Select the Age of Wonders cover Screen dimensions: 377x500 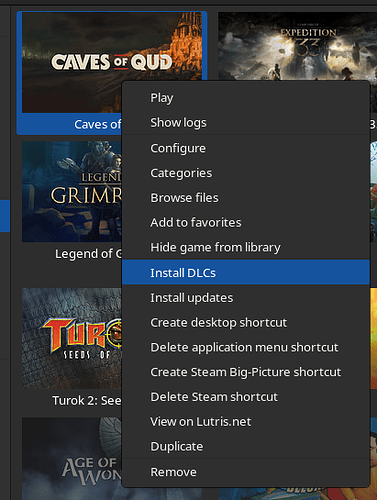click(72, 459)
